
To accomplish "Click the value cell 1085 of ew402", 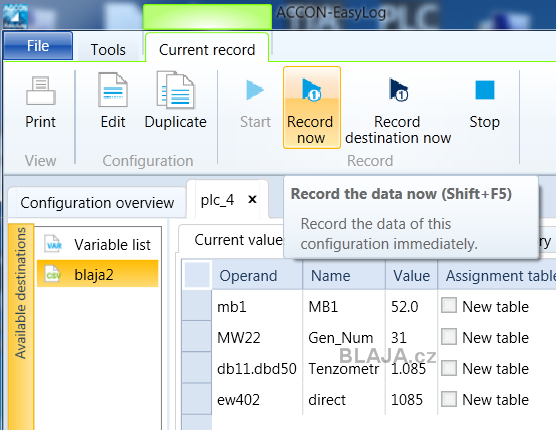I will (x=411, y=400).
